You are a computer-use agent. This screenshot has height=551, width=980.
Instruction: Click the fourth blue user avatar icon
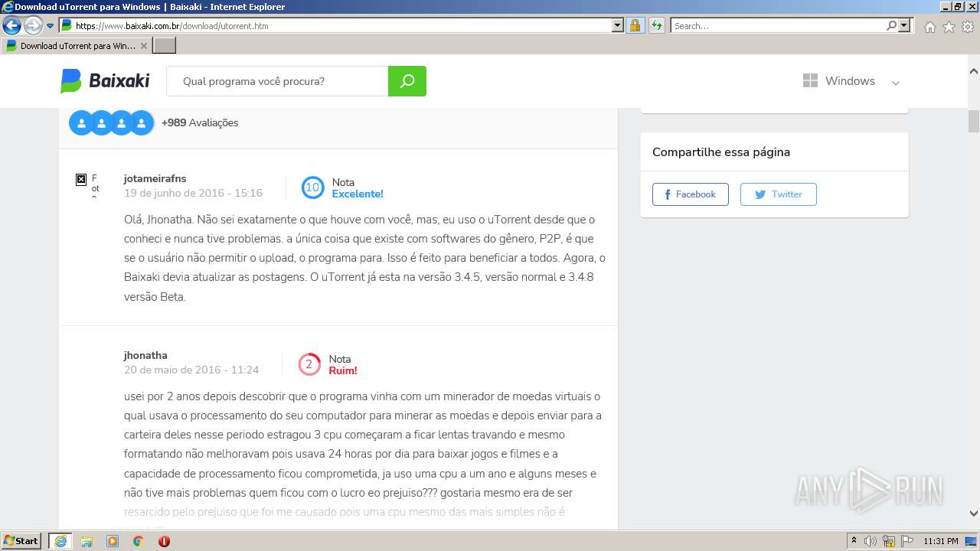coord(141,122)
